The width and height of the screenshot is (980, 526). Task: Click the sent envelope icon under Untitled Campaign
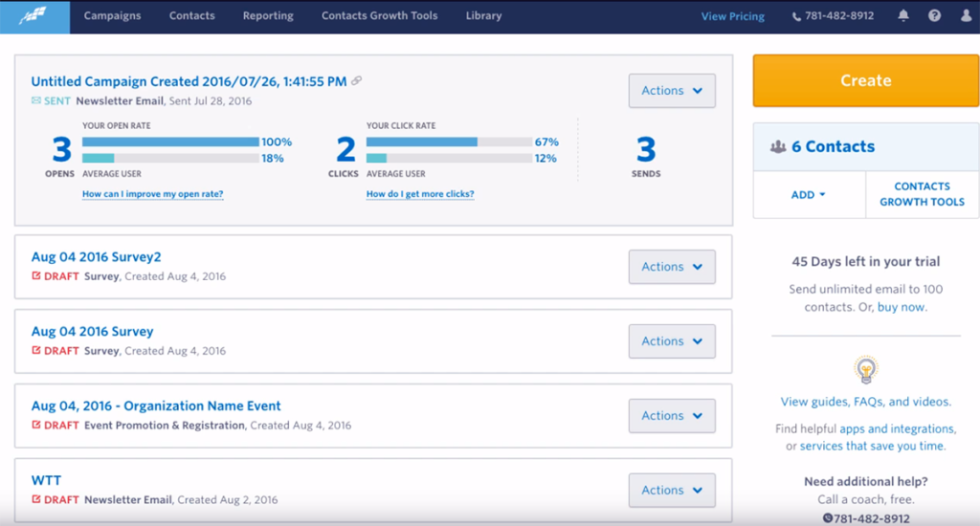(36, 100)
